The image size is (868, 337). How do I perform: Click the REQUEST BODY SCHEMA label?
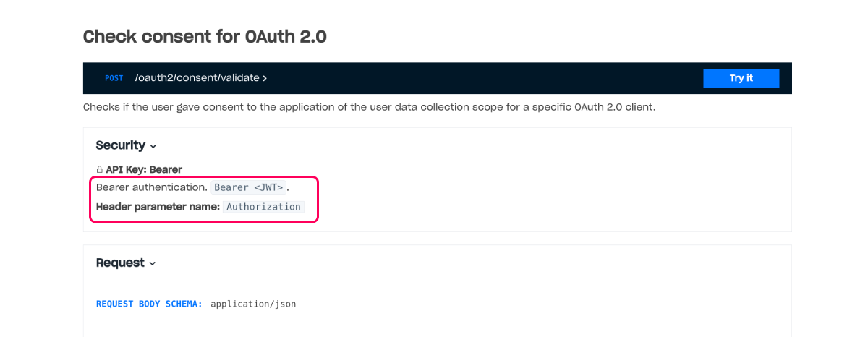click(x=149, y=304)
